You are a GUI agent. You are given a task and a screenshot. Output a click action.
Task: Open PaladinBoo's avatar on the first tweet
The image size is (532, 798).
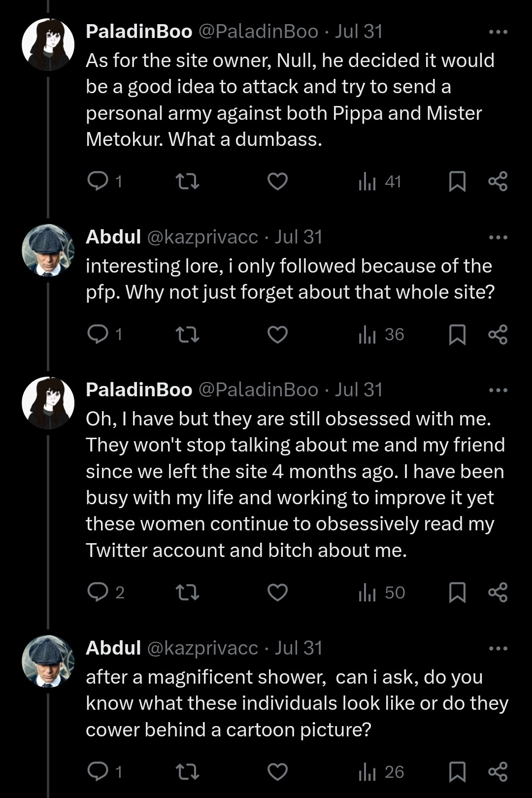[x=48, y=44]
